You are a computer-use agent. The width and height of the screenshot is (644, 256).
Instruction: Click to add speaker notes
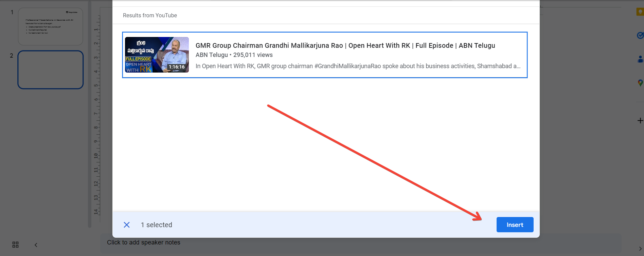click(x=144, y=242)
